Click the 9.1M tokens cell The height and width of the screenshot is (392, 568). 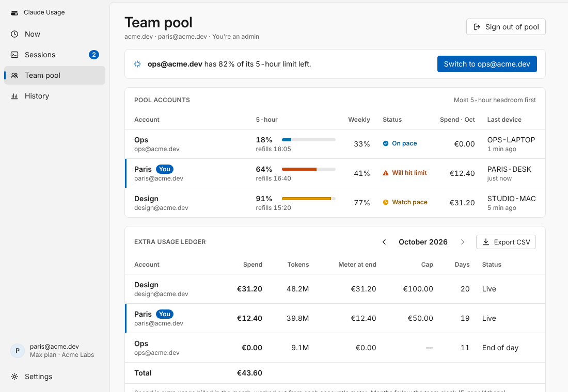click(300, 348)
